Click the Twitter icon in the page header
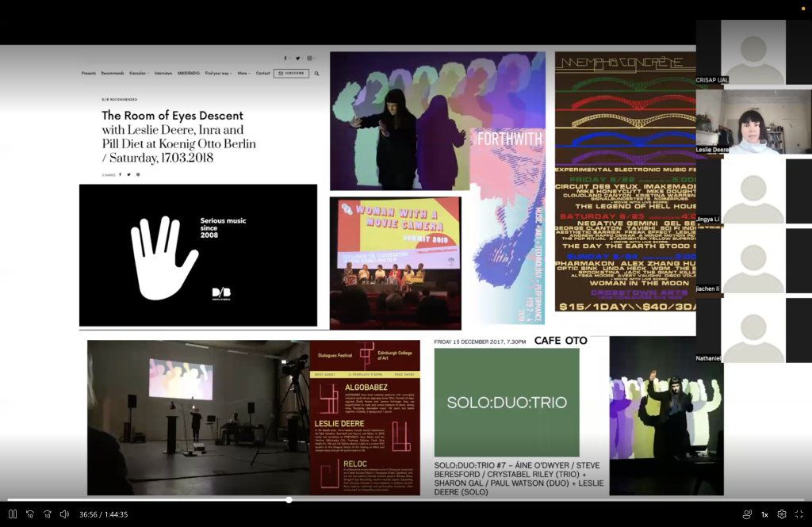This screenshot has height=527, width=812. point(298,59)
